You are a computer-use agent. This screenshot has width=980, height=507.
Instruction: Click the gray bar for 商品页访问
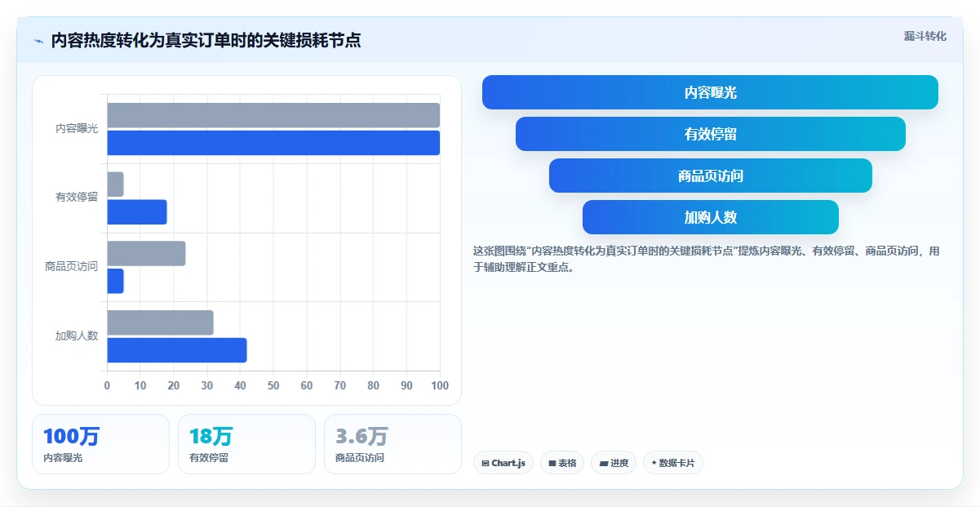[x=146, y=253]
